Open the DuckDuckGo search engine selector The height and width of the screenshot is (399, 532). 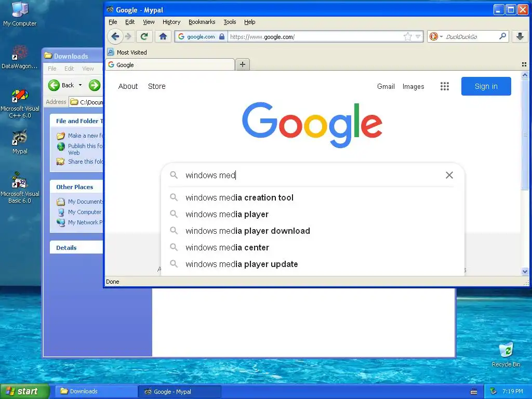[x=436, y=36]
